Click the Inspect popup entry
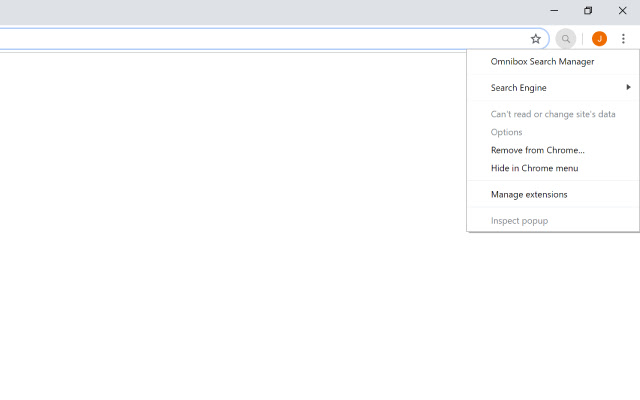Screen dimensions: 640x400 553,221
